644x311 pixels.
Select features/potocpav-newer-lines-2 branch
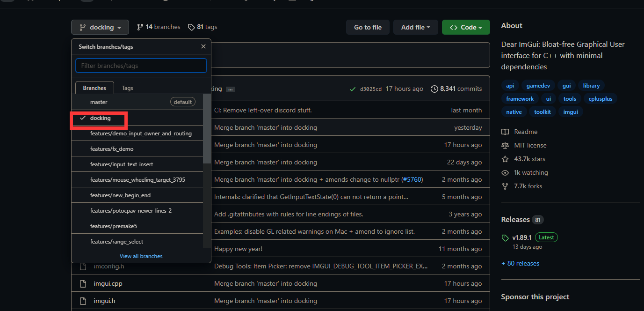137,211
